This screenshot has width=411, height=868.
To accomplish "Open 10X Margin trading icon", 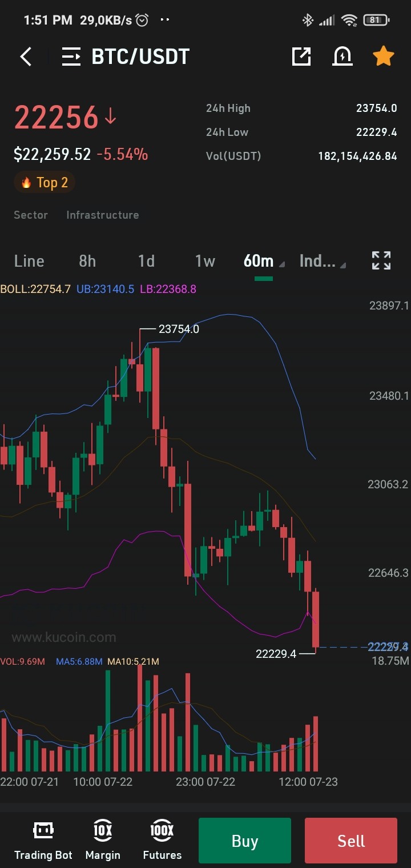I will (103, 840).
